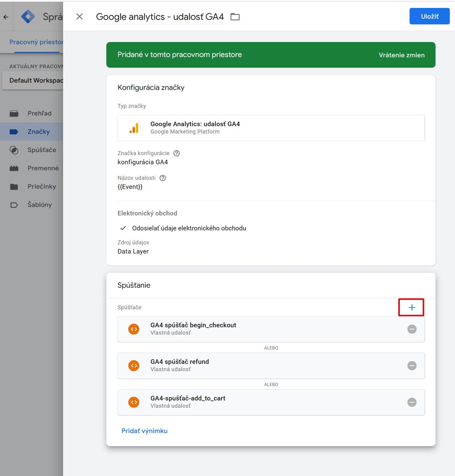The height and width of the screenshot is (476, 455).
Task: Show help for Značka konfigurácie
Action: click(x=176, y=153)
